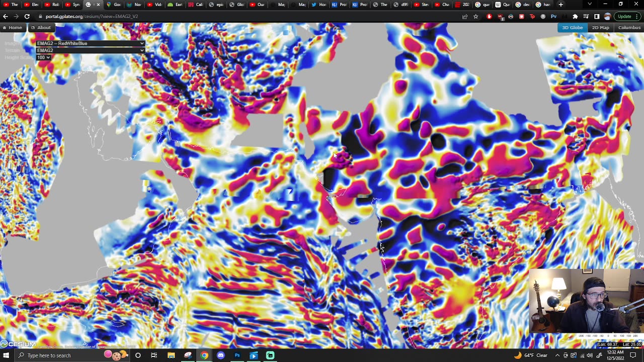This screenshot has height=362, width=644.
Task: Open the Imagery dropdown EMAG2 -- RedWhiteBlue
Action: (91, 43)
